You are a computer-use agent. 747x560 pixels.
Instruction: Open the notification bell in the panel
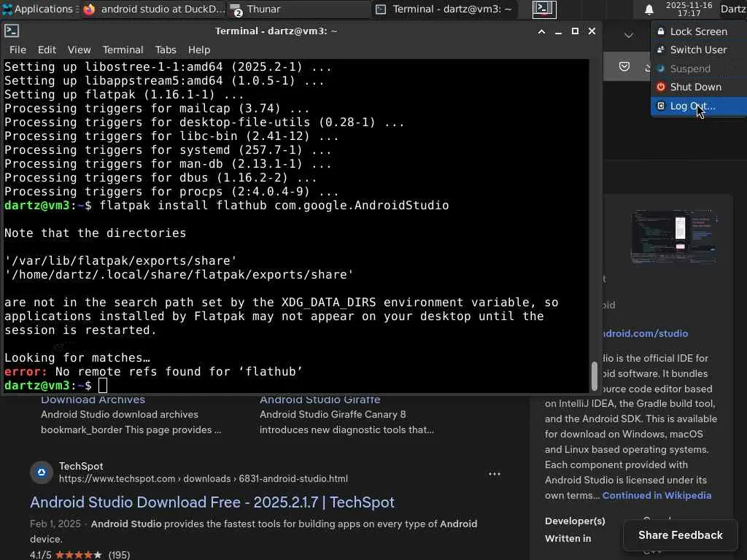(649, 9)
